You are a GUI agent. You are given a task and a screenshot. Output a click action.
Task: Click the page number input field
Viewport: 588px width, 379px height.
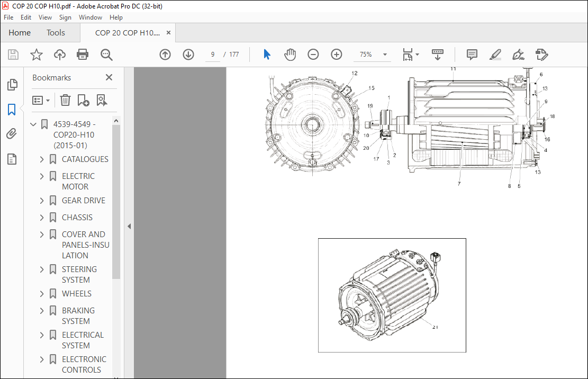213,55
